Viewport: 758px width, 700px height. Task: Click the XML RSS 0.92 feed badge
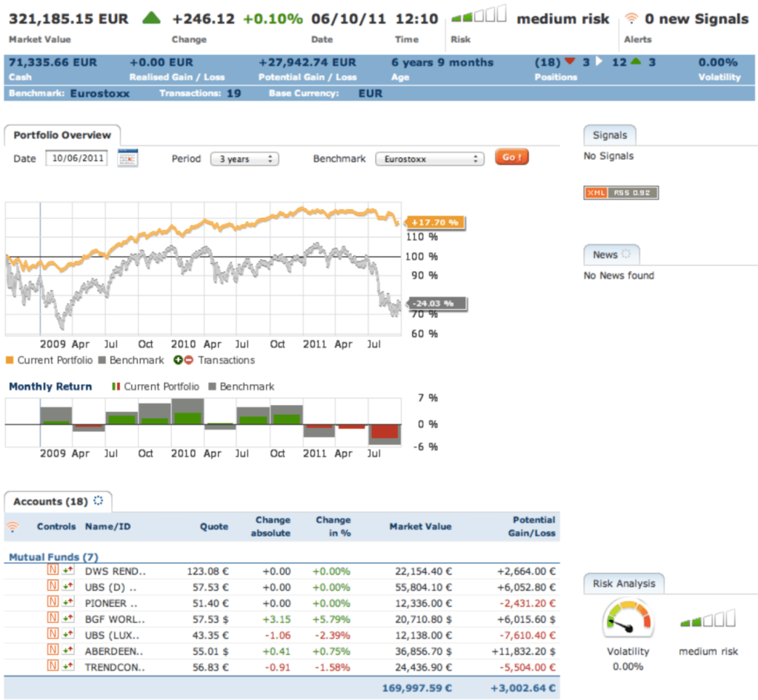(x=621, y=193)
